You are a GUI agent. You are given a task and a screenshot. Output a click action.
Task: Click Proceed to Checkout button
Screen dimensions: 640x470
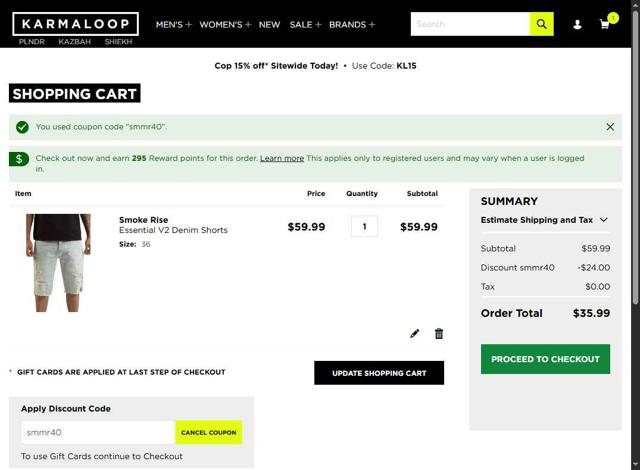click(x=545, y=359)
